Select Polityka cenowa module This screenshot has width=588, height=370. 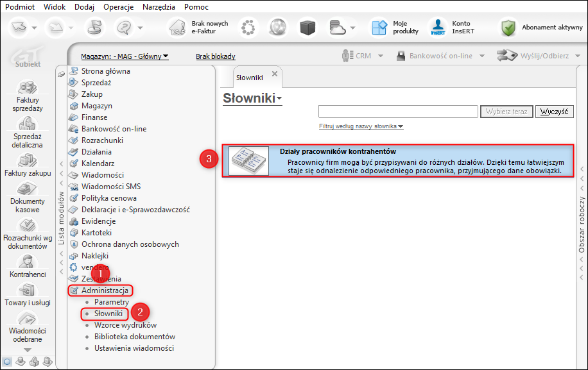[109, 198]
